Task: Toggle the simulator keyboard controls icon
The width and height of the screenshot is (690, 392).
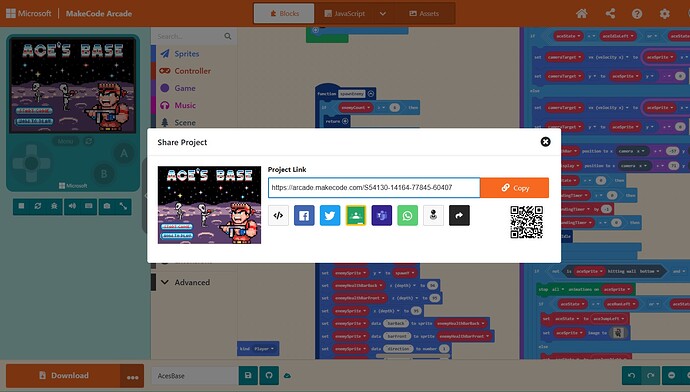Action: 88,206
